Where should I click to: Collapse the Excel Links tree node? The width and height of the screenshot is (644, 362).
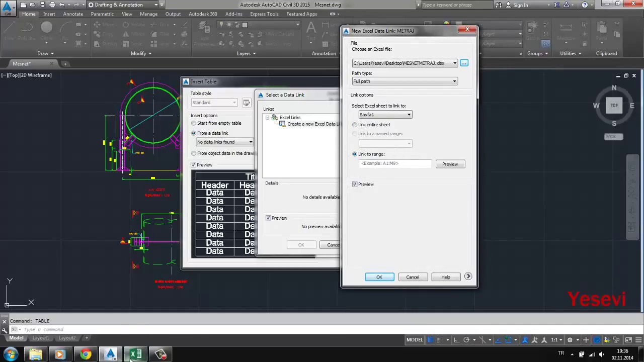point(268,118)
